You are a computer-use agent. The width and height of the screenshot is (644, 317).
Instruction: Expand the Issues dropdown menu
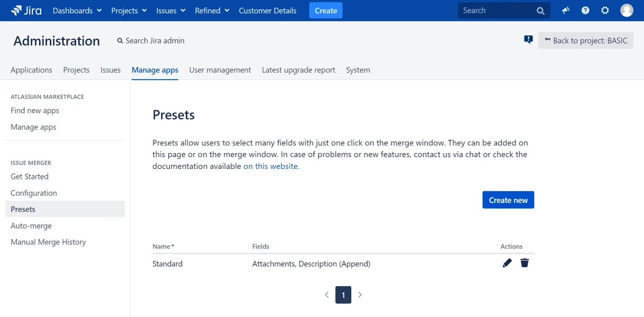[171, 10]
